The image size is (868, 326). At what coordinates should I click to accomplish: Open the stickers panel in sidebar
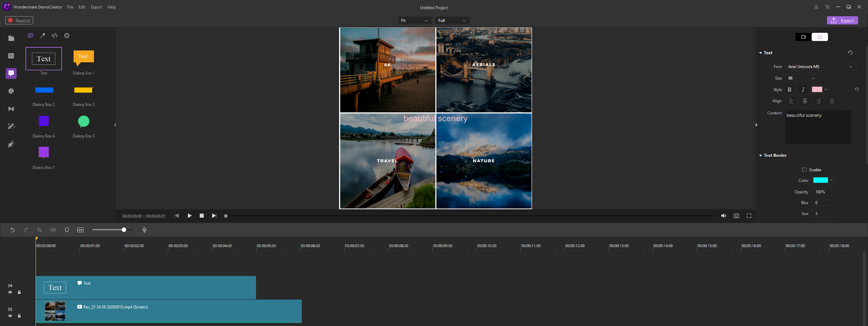(11, 91)
